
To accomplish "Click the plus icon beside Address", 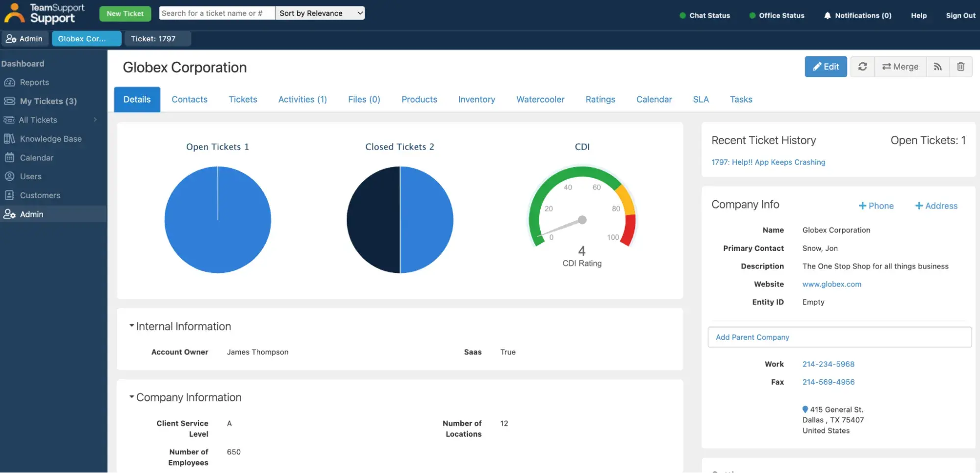I will coord(919,206).
